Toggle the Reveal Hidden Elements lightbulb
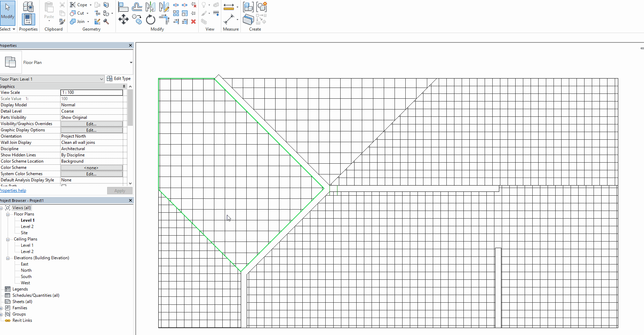 coord(204,5)
